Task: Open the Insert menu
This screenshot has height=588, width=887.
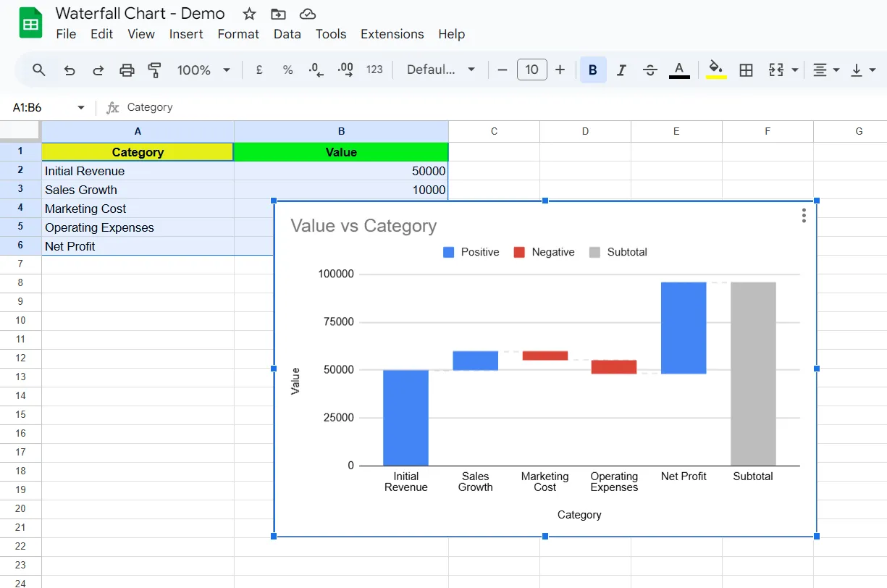Action: point(186,34)
